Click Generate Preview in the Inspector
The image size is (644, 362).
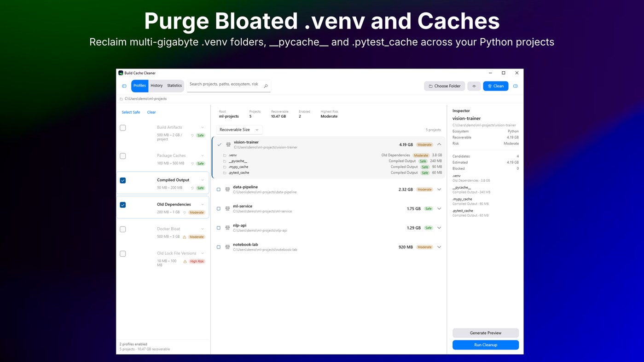[x=486, y=333]
